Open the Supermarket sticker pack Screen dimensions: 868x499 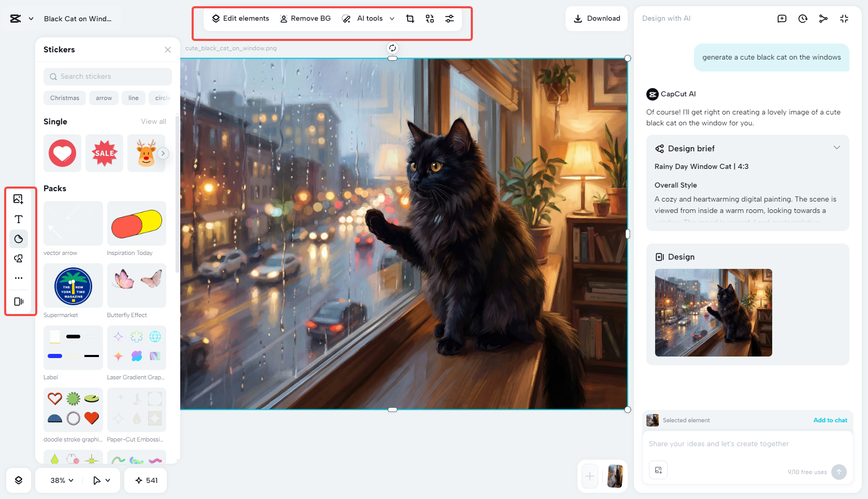click(73, 286)
